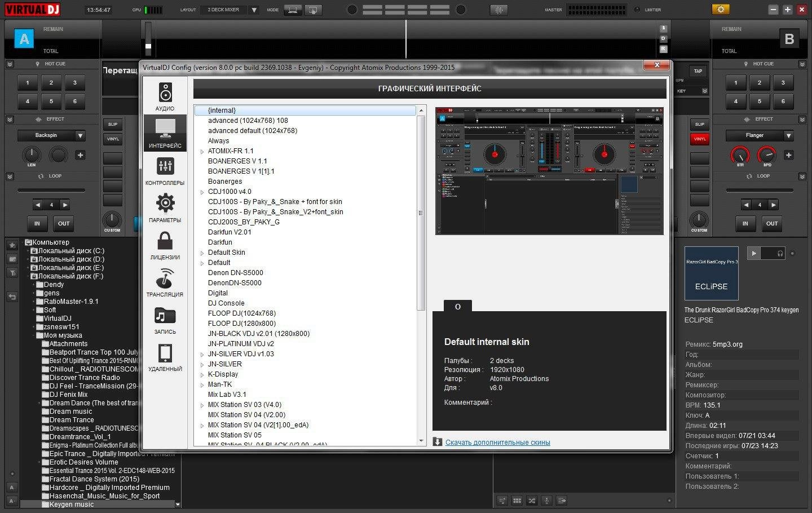Viewport: 812px width, 513px height.
Task: Click the back arrow icon in browser sidebar
Action: pyautogui.click(x=12, y=297)
